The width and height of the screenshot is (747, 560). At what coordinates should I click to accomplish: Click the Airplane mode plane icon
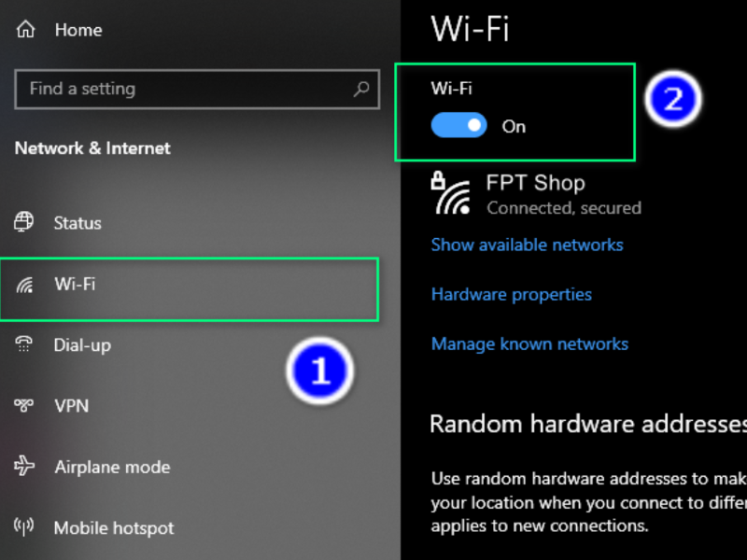24,466
